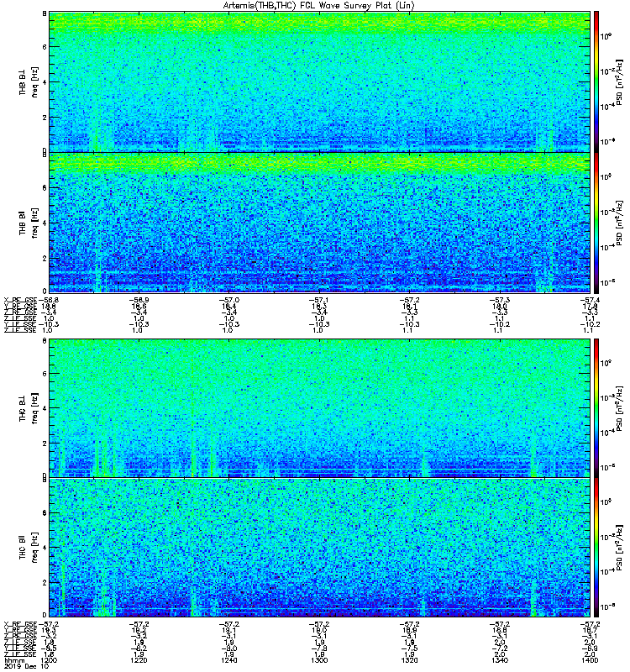Click the 1340 time tick label
This screenshot has width=630, height=672.
click(x=500, y=660)
